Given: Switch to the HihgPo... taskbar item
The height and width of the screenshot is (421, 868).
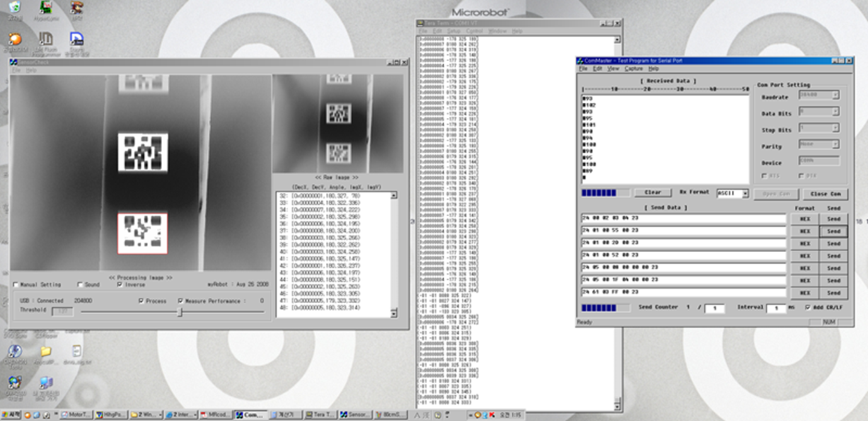Looking at the screenshot, I should pyautogui.click(x=112, y=415).
